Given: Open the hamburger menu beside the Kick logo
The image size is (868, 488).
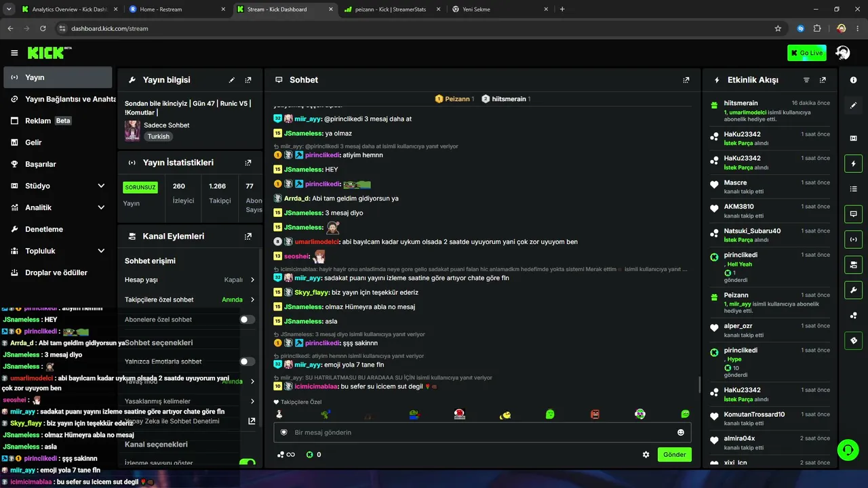Looking at the screenshot, I should coord(14,53).
